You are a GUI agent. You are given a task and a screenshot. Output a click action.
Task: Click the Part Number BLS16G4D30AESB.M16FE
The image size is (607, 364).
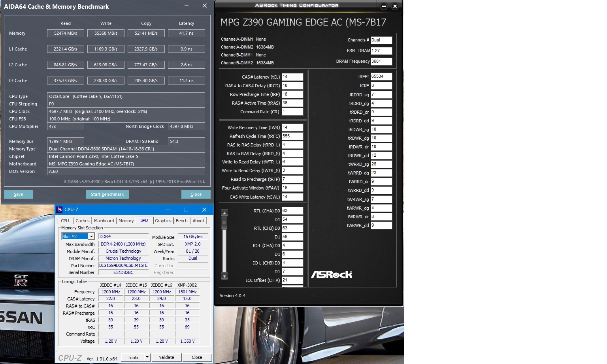click(123, 265)
